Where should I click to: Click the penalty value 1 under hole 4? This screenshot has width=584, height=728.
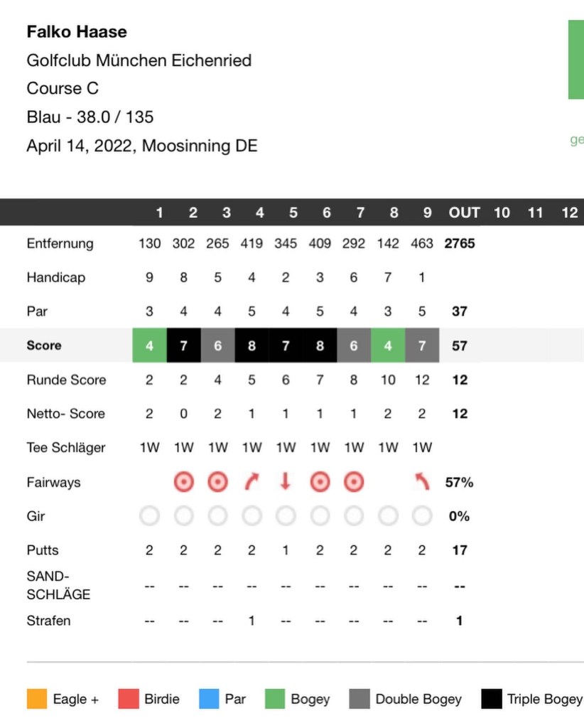coord(252,621)
